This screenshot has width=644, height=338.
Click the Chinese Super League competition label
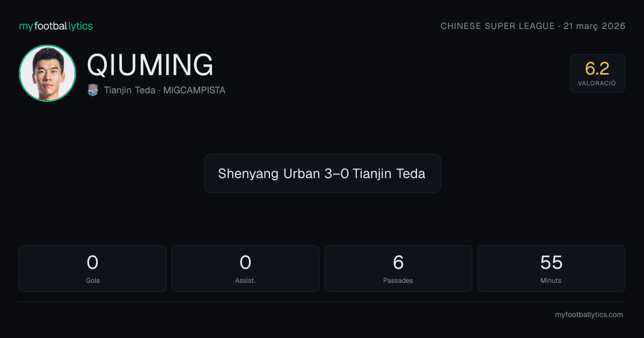(497, 26)
